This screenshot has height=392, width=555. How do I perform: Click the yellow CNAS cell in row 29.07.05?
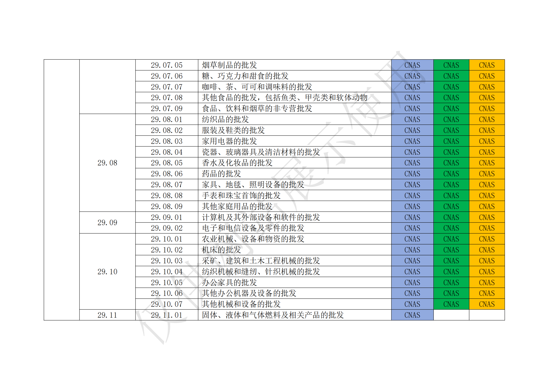(487, 65)
